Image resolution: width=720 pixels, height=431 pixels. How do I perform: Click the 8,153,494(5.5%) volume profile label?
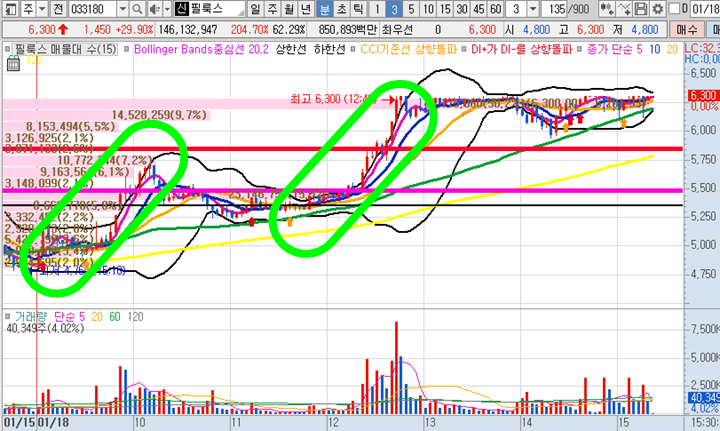tap(71, 126)
